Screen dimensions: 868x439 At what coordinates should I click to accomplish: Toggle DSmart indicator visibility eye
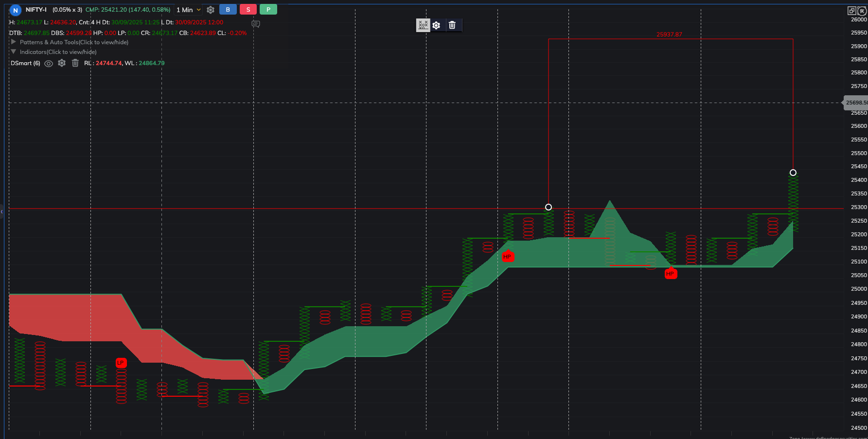pyautogui.click(x=49, y=63)
